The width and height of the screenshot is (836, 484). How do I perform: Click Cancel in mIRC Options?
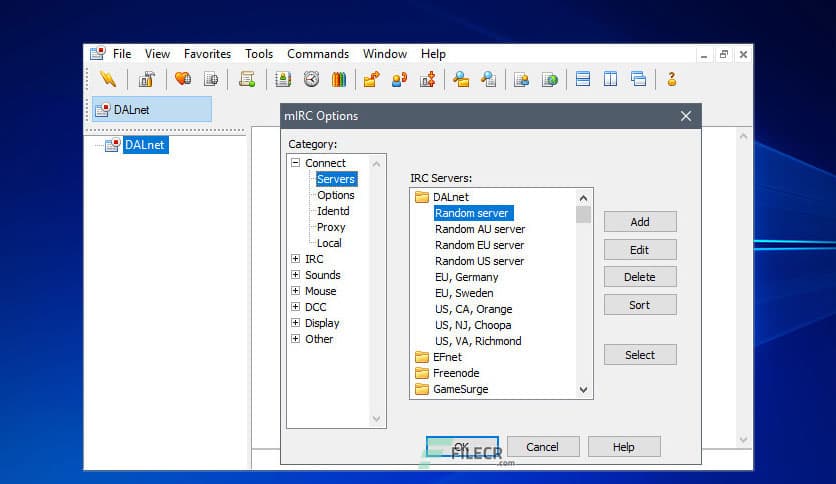tap(543, 447)
